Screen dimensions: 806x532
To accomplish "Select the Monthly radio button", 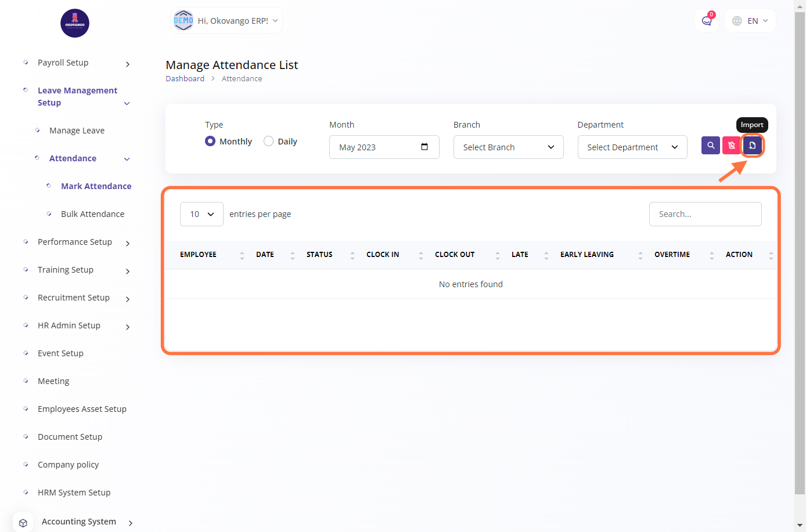I will tap(210, 141).
